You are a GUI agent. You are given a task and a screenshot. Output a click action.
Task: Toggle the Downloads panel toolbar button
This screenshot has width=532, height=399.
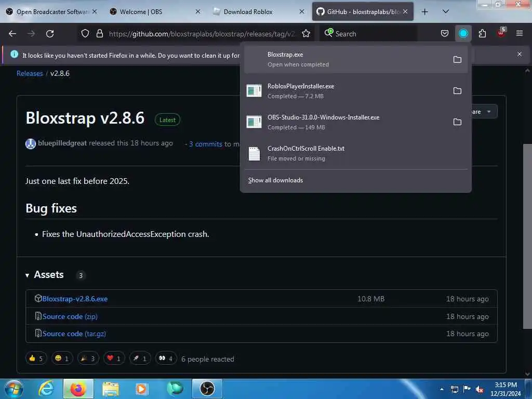pos(463,34)
